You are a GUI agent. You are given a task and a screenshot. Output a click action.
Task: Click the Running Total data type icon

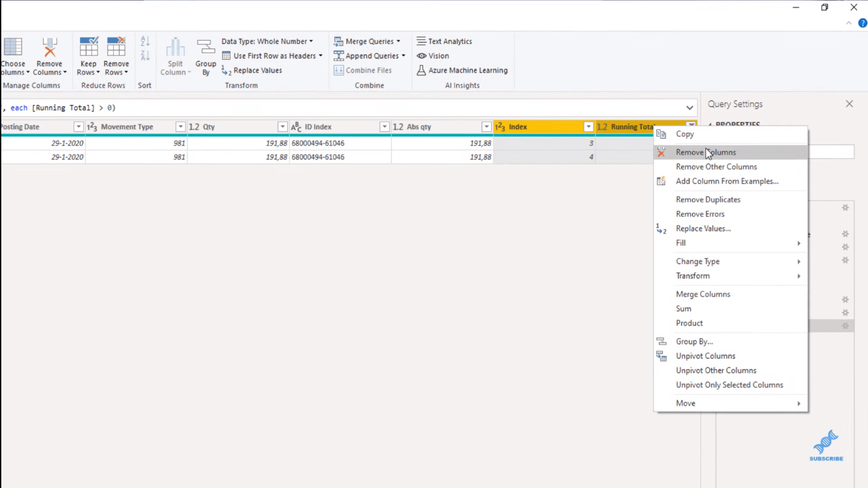click(x=602, y=127)
